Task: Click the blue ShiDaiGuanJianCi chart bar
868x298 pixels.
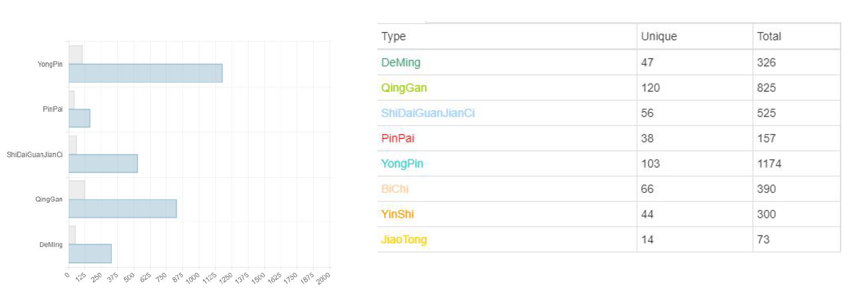Action: 103,163
